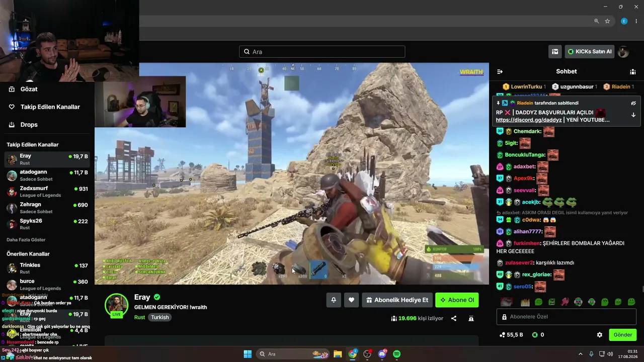Click the Abonelik Hediye Et button
644x362 pixels.
(397, 300)
